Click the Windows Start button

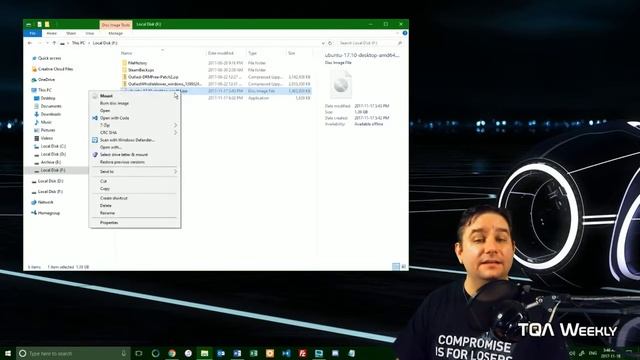[x=7, y=353]
